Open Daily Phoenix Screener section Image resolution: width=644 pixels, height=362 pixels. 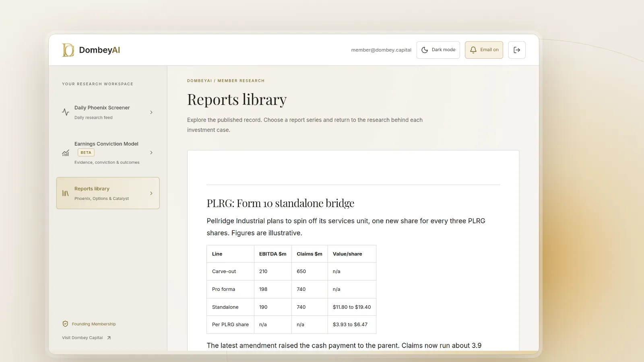[108, 112]
